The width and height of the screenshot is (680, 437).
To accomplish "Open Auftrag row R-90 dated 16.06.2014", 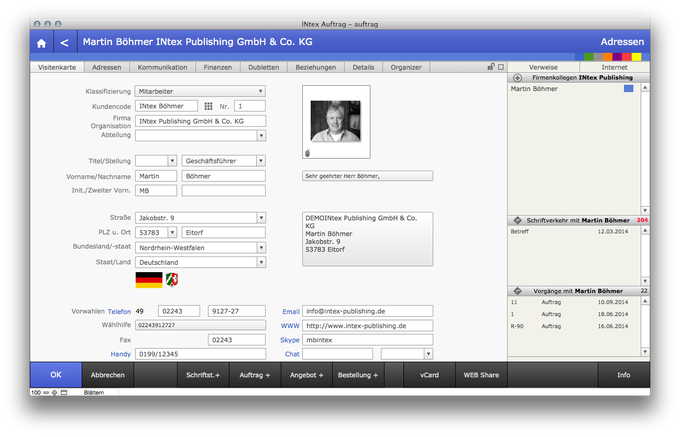I will 573,326.
